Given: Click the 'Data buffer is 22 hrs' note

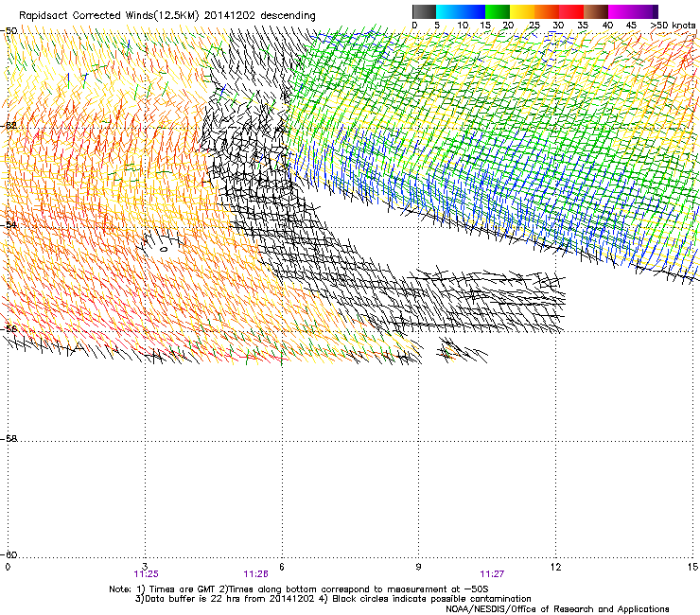Looking at the screenshot, I should (182, 599).
